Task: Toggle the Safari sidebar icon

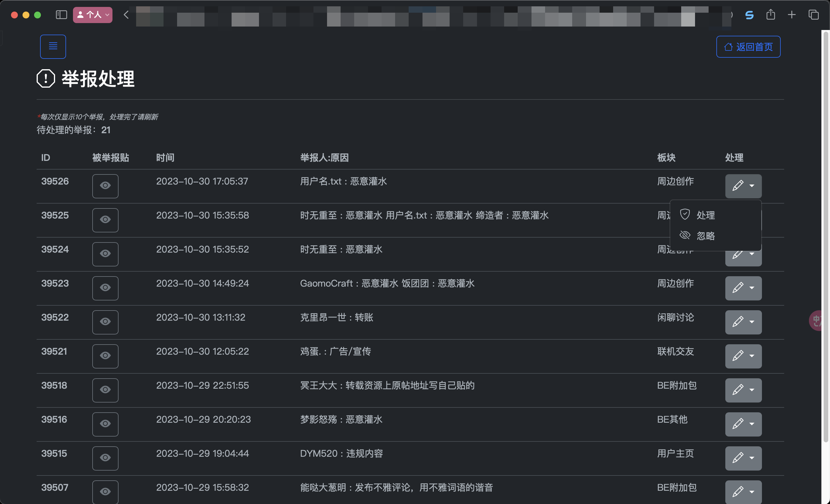Action: point(61,15)
